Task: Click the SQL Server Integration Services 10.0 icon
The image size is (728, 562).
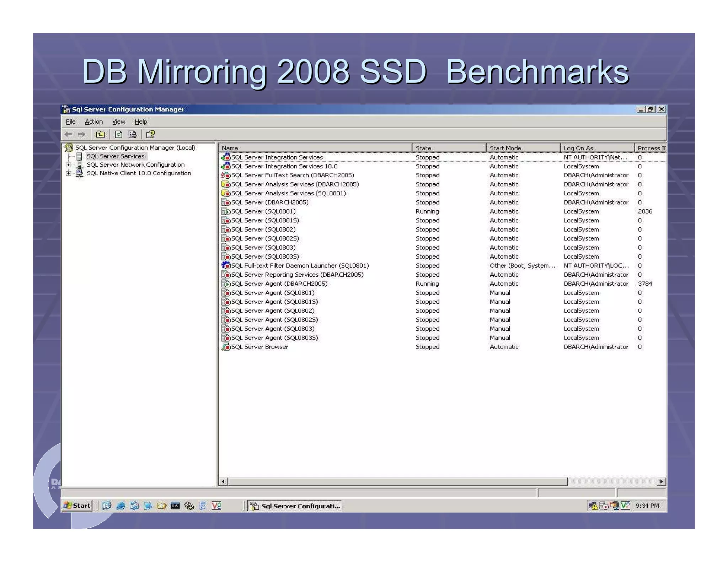Action: 226,166
